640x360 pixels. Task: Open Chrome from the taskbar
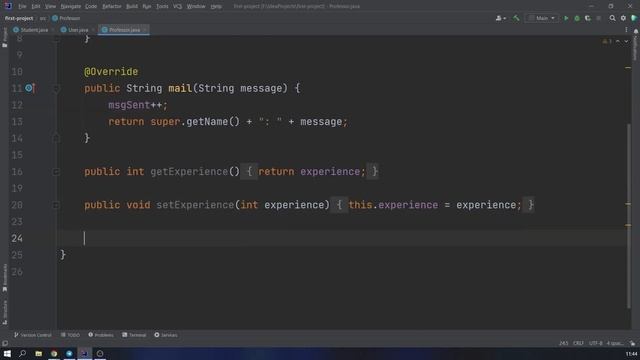coord(54,353)
